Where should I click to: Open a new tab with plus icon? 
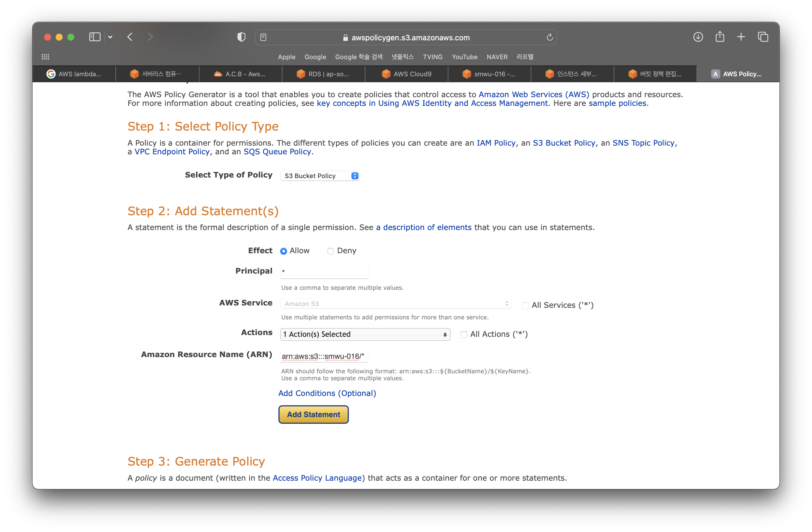click(x=741, y=37)
